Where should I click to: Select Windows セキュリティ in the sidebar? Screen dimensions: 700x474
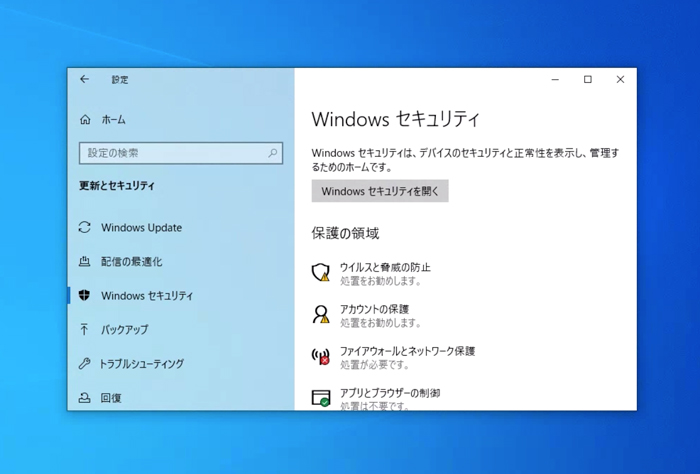click(x=146, y=296)
